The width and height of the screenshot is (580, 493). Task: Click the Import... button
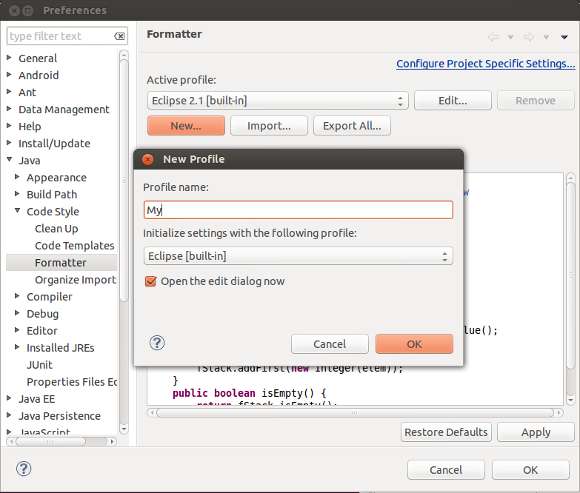[x=269, y=126]
